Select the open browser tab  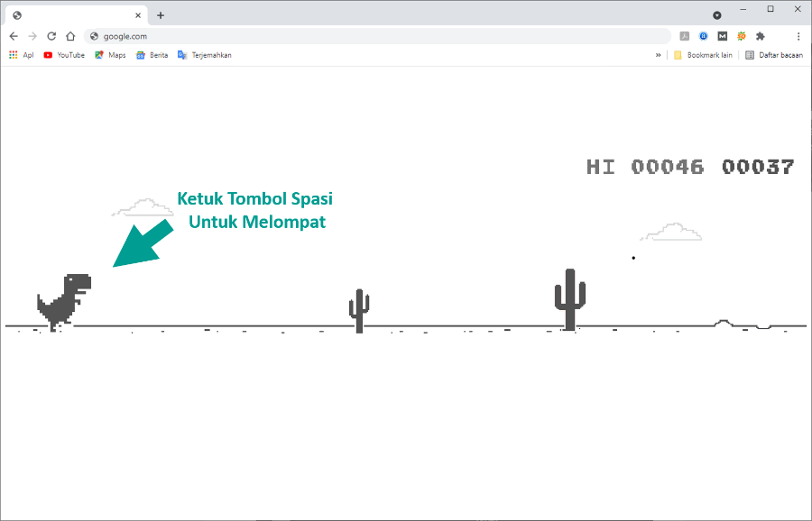77,15
